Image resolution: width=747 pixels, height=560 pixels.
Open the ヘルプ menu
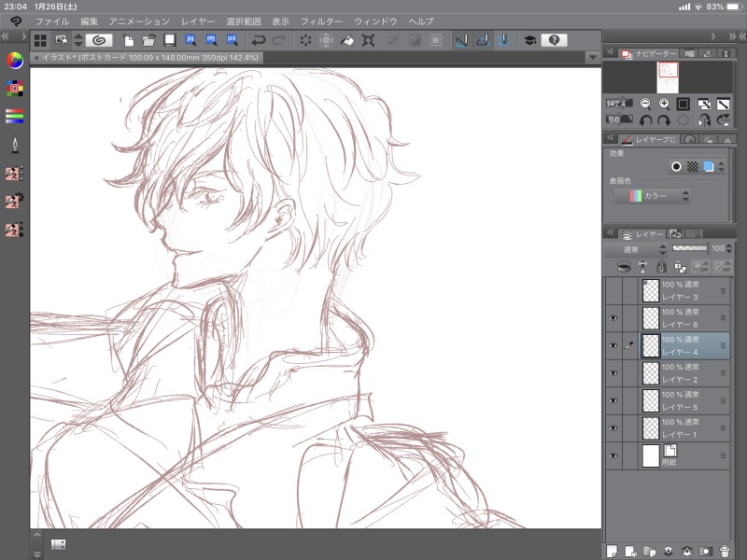pyautogui.click(x=421, y=21)
